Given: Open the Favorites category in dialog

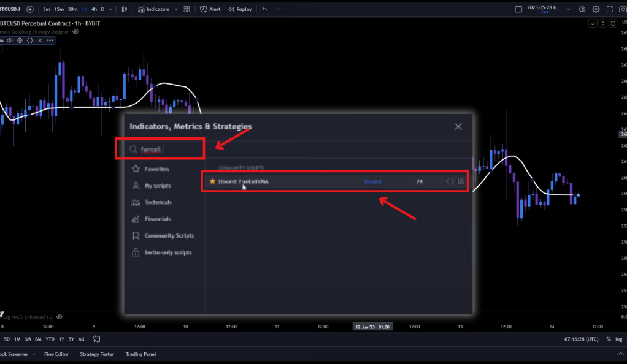Looking at the screenshot, I should 156,169.
